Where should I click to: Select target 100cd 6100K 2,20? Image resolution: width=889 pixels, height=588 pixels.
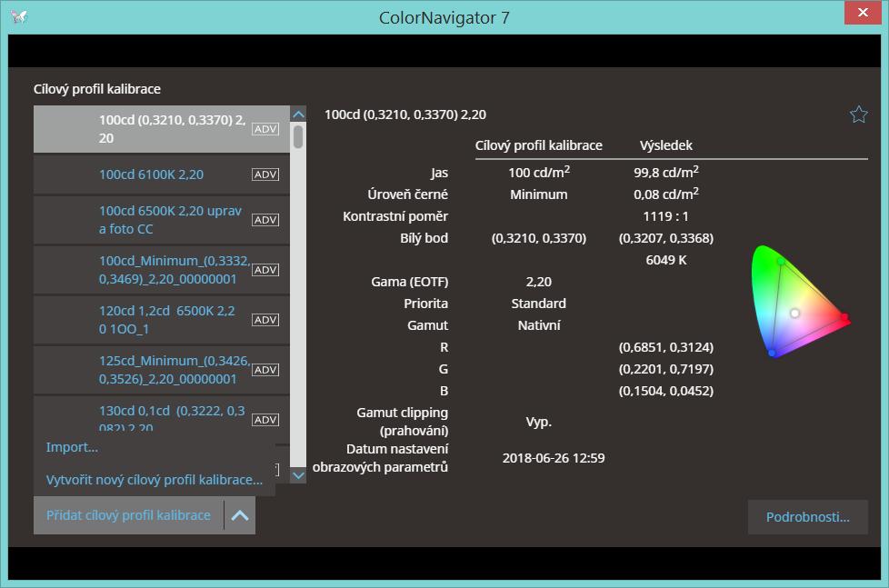(162, 174)
